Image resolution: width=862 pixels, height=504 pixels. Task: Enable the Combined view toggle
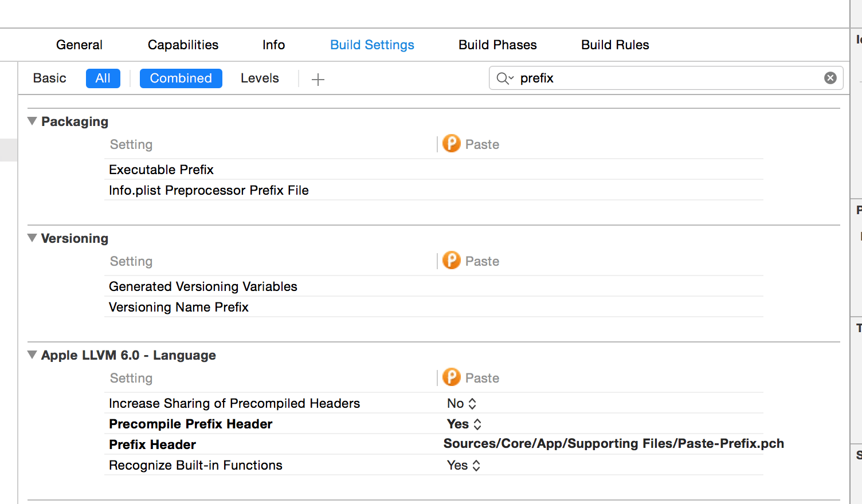(x=181, y=78)
